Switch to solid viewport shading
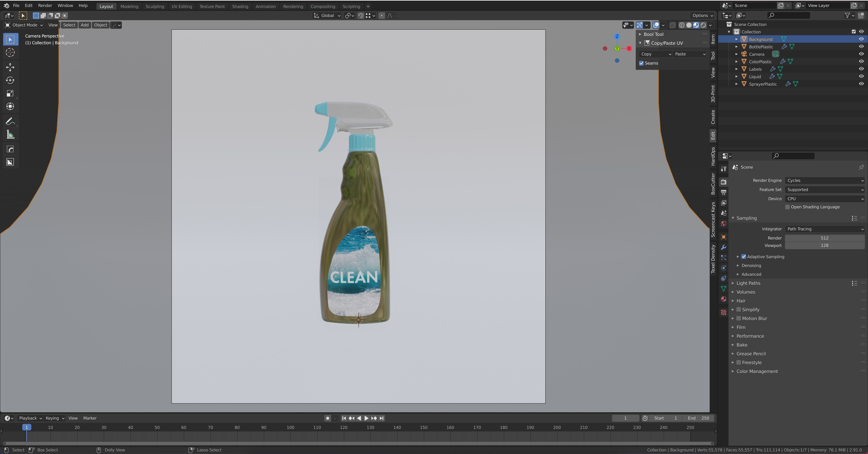The height and width of the screenshot is (454, 868). [x=689, y=25]
